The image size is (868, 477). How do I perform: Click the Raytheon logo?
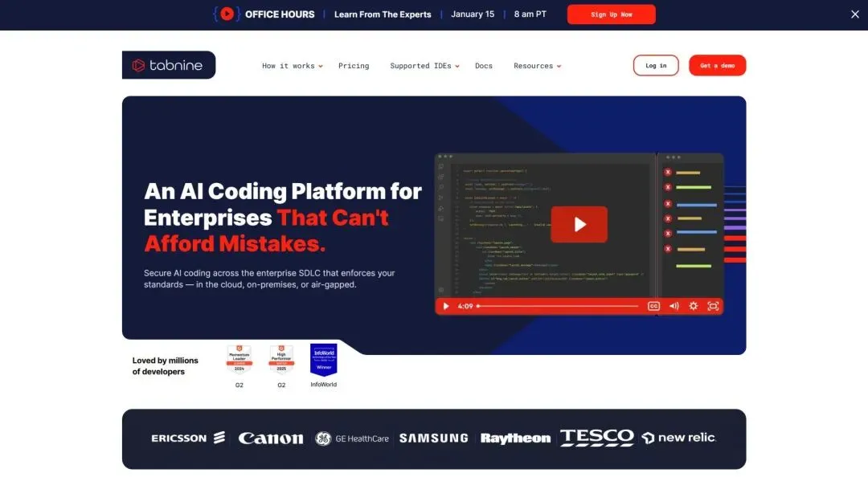(x=515, y=438)
